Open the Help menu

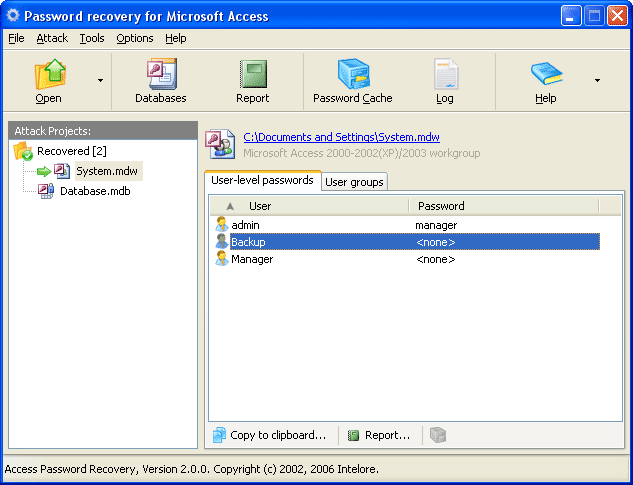pos(176,38)
